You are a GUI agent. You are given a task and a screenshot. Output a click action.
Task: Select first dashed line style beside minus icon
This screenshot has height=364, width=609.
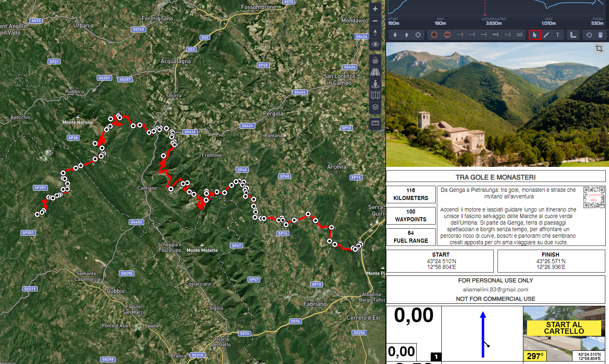460,35
